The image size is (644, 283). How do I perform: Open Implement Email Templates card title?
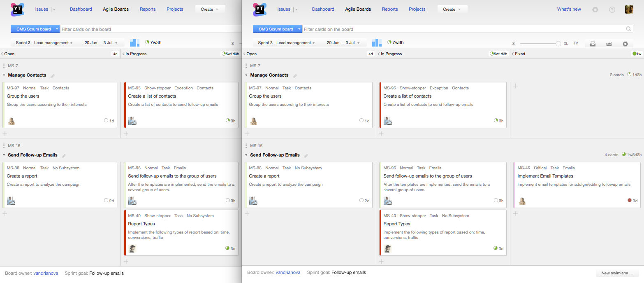point(545,176)
